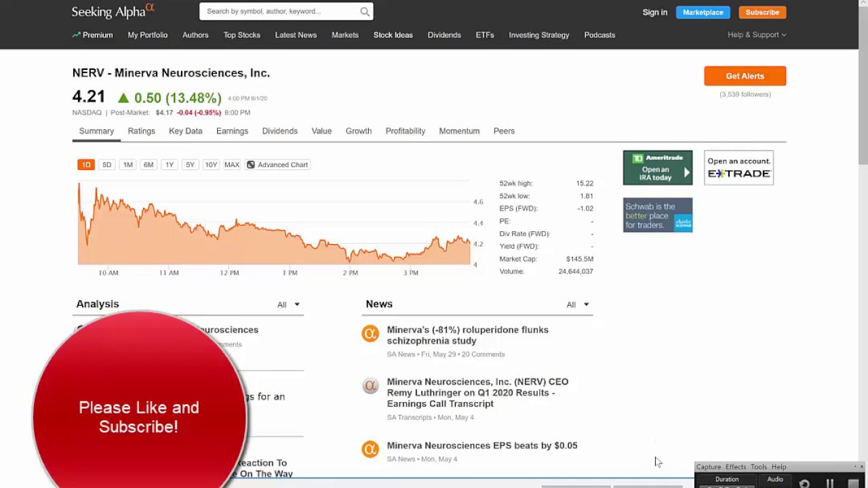This screenshot has width=868, height=488.
Task: Open Capture menu in recorder toolbar
Action: (709, 467)
